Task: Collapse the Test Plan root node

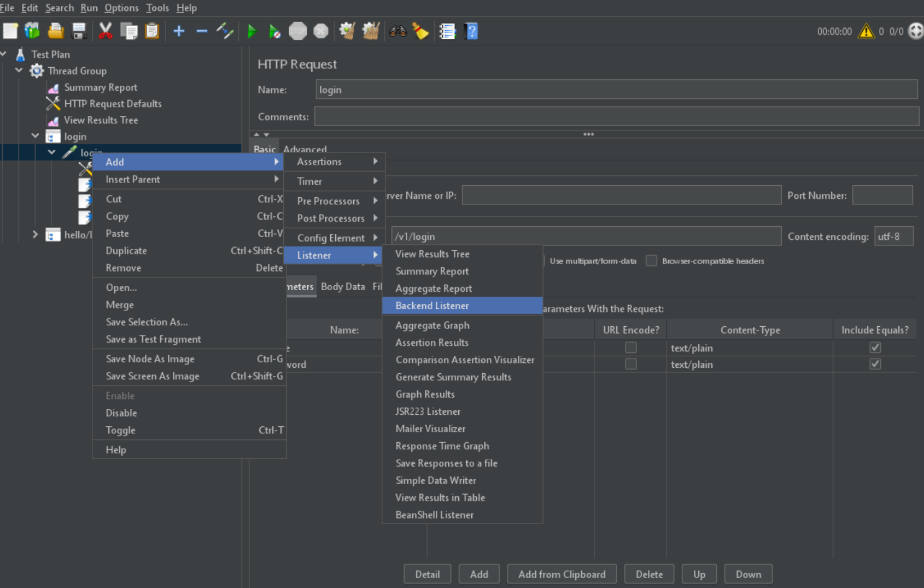Action: tap(4, 54)
